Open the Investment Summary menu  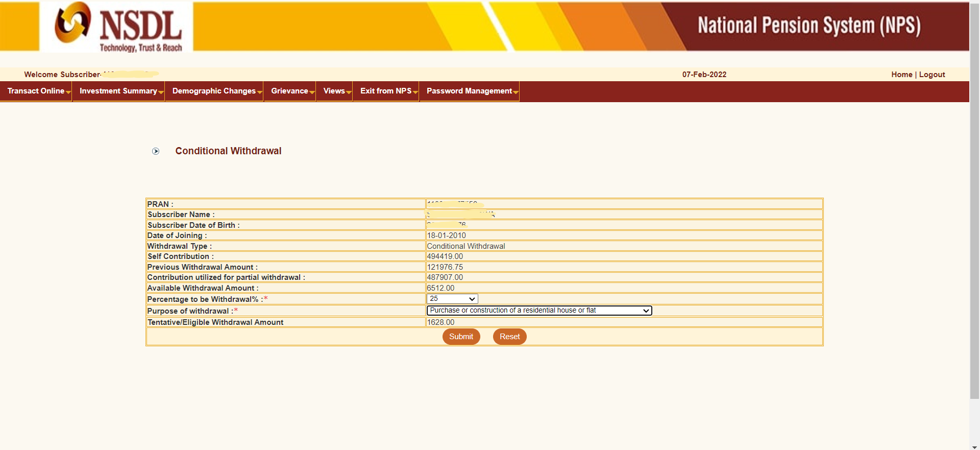tap(118, 91)
